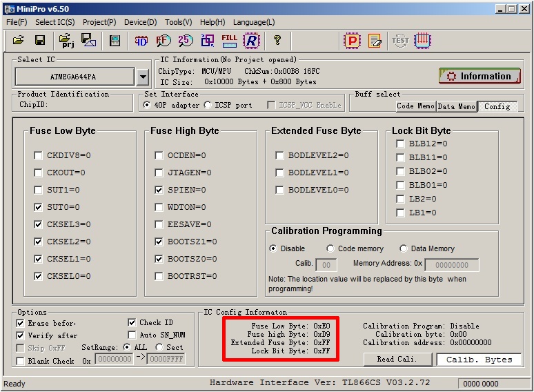
Task: Select Calibration Disable radio button
Action: click(273, 248)
